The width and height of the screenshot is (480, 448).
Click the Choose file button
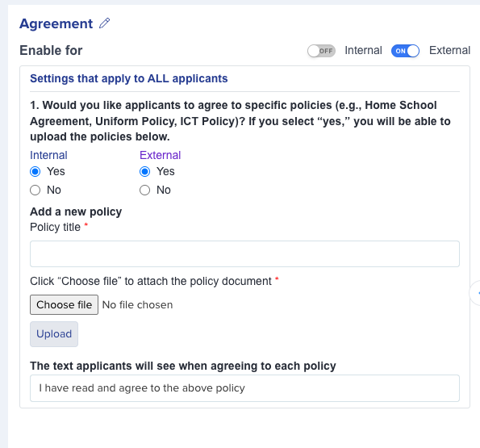click(x=64, y=304)
